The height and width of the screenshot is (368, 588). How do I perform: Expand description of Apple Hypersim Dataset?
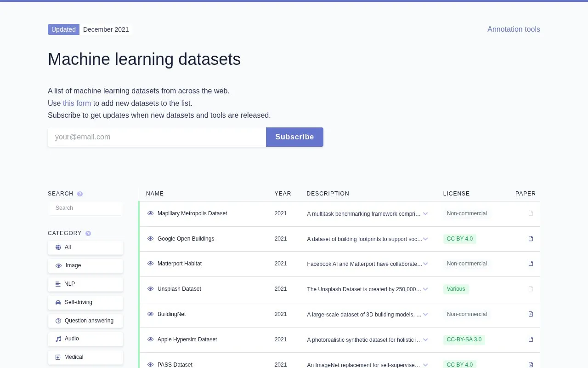(x=425, y=339)
